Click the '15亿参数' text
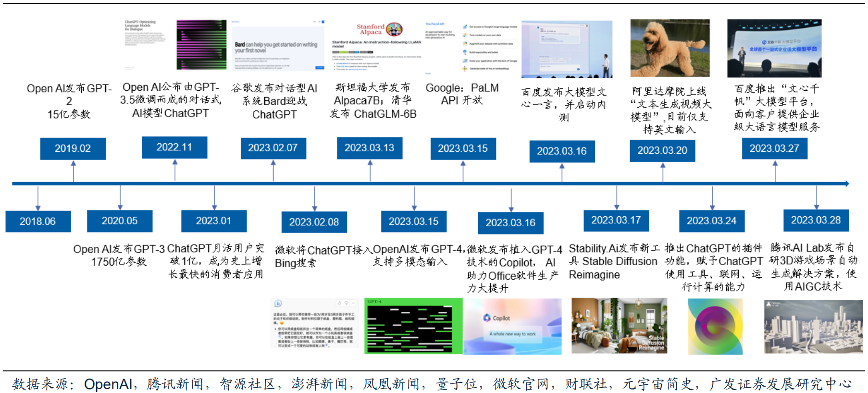This screenshot has width=868, height=393. point(69,114)
